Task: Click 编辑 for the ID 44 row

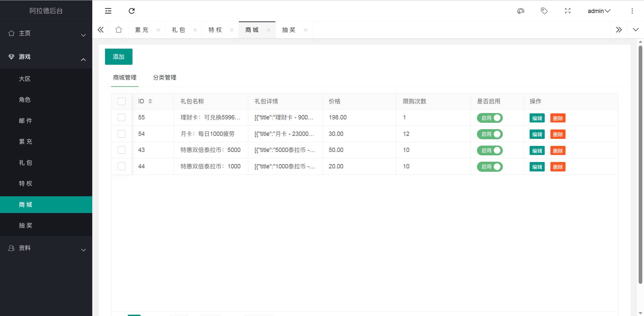Action: [537, 167]
